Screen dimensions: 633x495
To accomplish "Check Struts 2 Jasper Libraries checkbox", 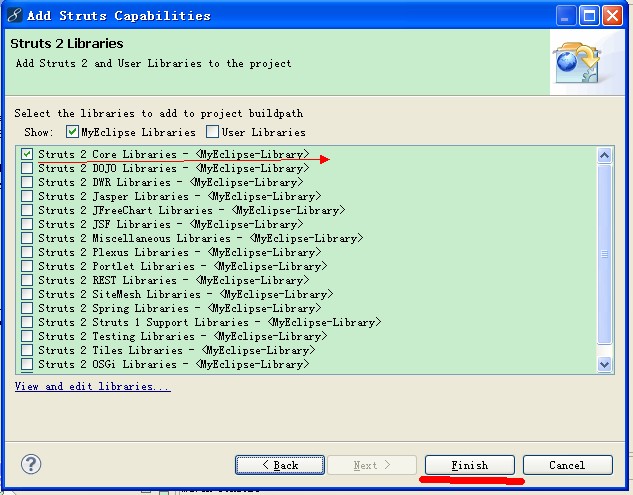I will (27, 196).
